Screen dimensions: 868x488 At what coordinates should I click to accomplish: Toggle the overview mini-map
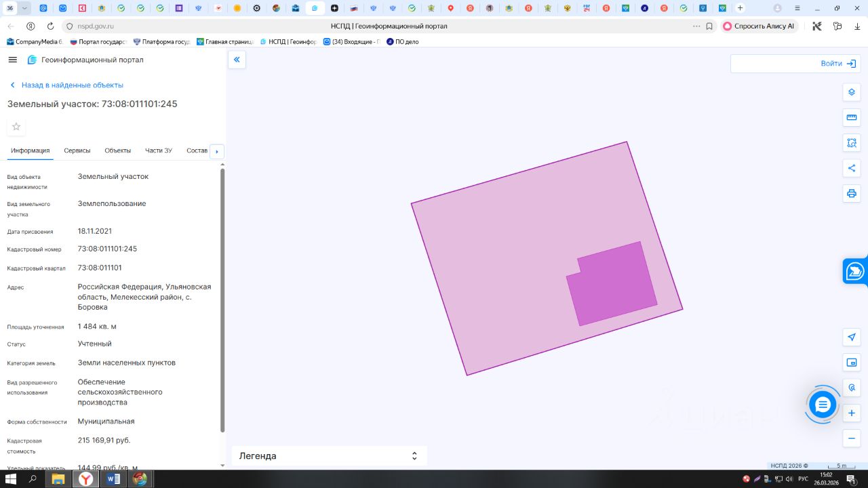pos(852,363)
